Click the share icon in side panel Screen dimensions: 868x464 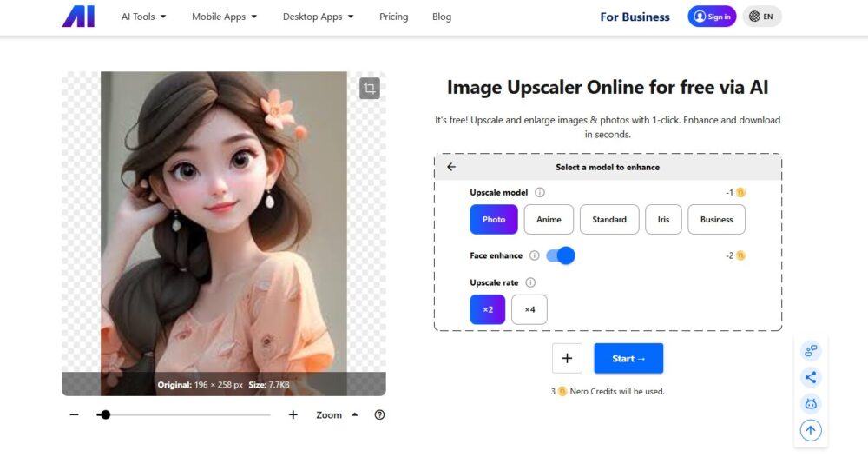point(811,377)
